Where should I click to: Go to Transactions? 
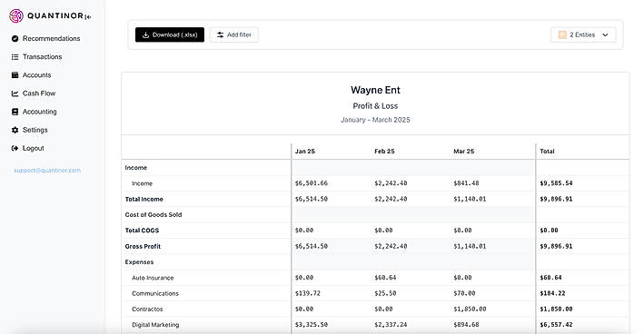(43, 57)
